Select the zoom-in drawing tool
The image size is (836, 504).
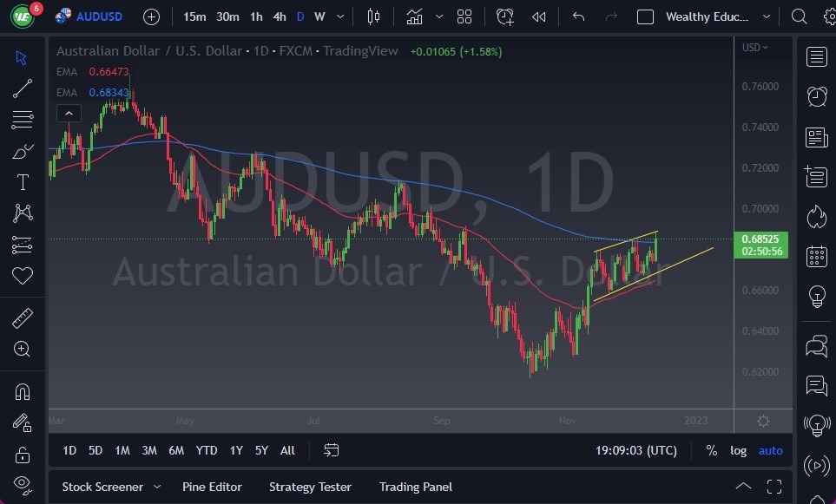22,349
